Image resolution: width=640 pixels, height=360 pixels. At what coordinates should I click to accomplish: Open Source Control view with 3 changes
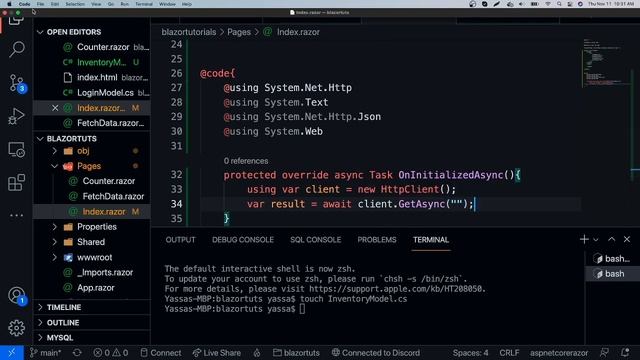click(x=16, y=83)
